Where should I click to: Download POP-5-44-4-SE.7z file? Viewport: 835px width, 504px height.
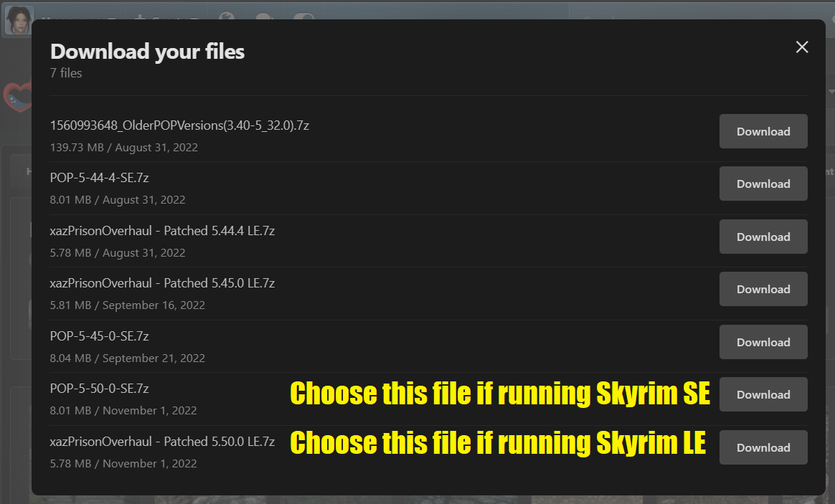[x=763, y=184]
